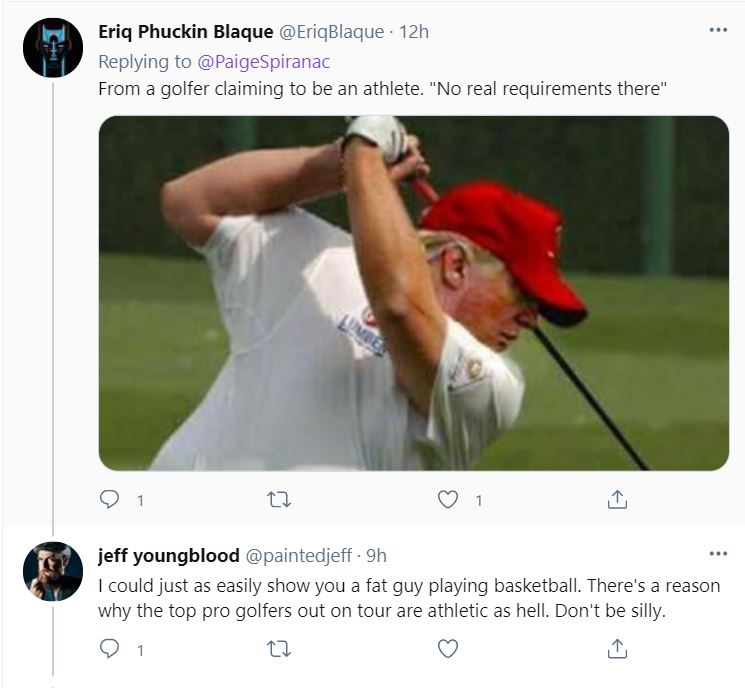Share Eriq Phuckin Blaque's tweet
This screenshot has width=745, height=688.
(617, 500)
